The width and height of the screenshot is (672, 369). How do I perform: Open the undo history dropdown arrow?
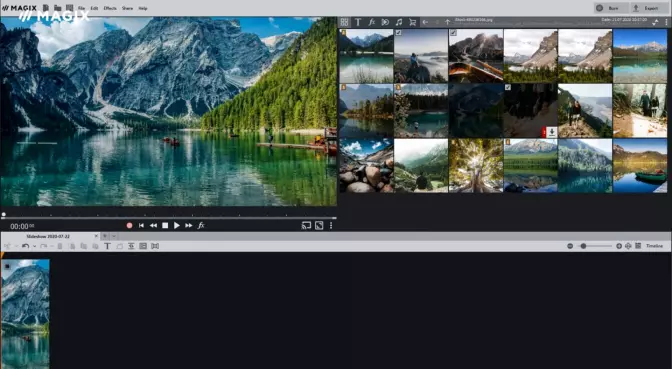(x=34, y=246)
